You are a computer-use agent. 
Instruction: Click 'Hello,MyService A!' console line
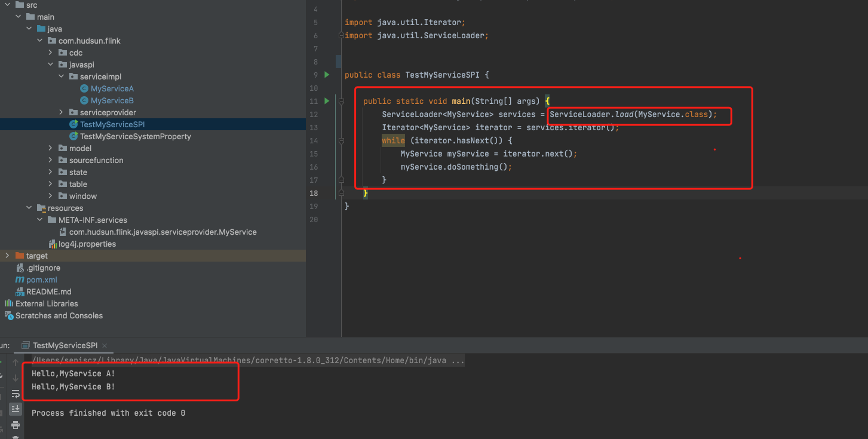point(73,374)
